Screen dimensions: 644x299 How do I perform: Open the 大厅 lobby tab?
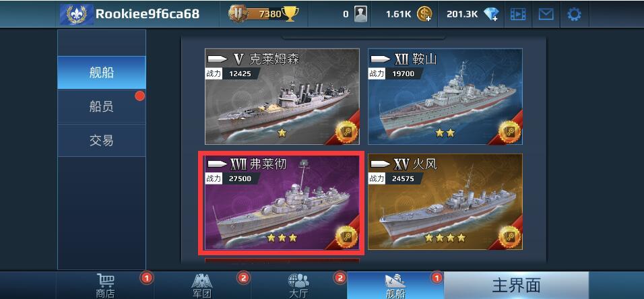click(299, 286)
